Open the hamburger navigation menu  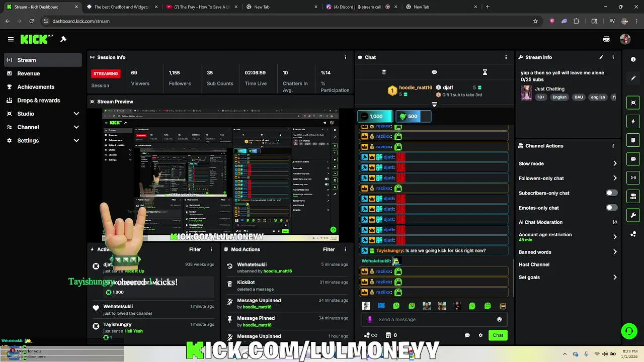tap(11, 39)
